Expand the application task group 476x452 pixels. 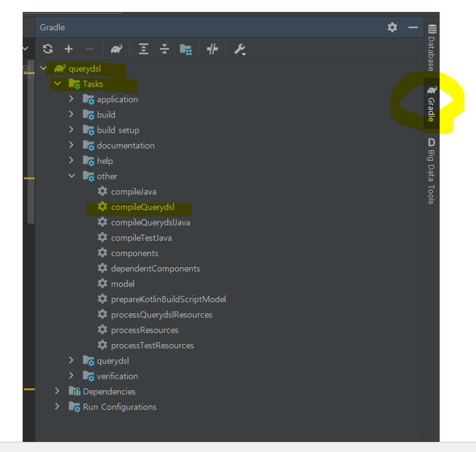tap(71, 99)
